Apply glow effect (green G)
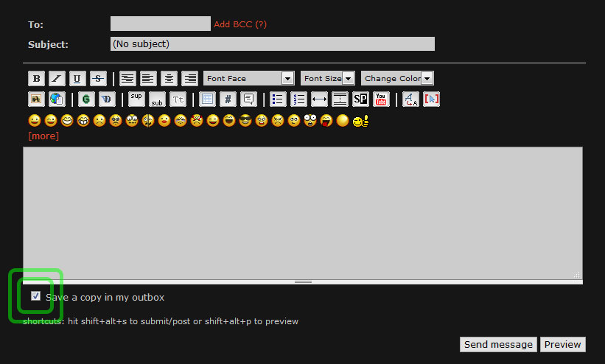 click(86, 99)
